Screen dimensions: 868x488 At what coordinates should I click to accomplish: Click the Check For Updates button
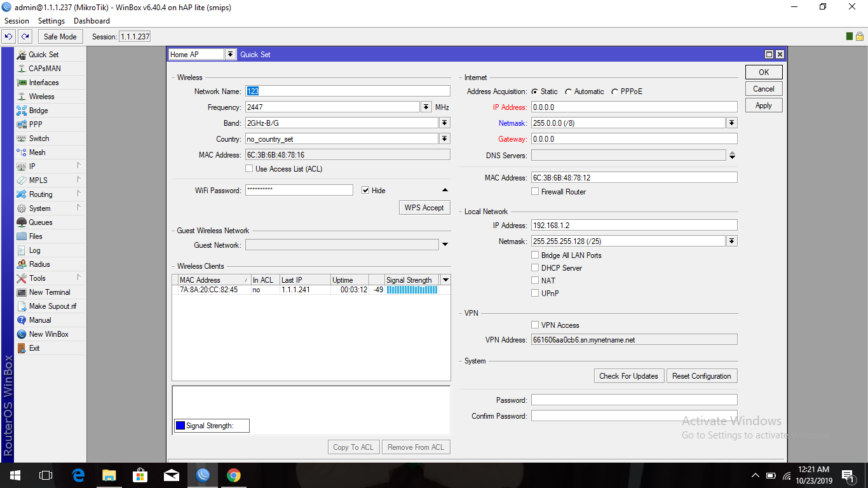628,376
